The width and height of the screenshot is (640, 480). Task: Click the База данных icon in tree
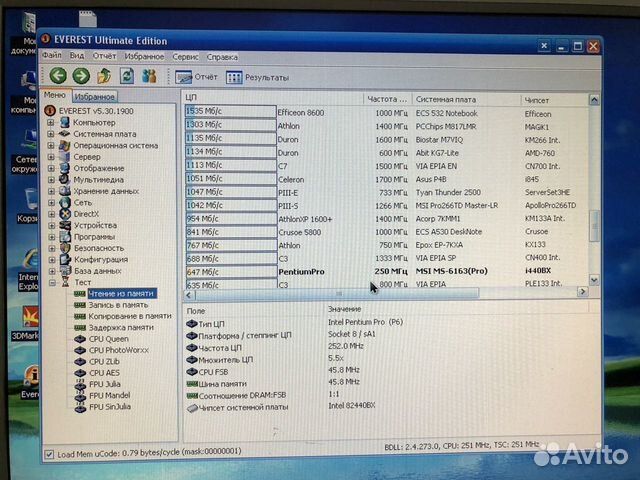65,271
